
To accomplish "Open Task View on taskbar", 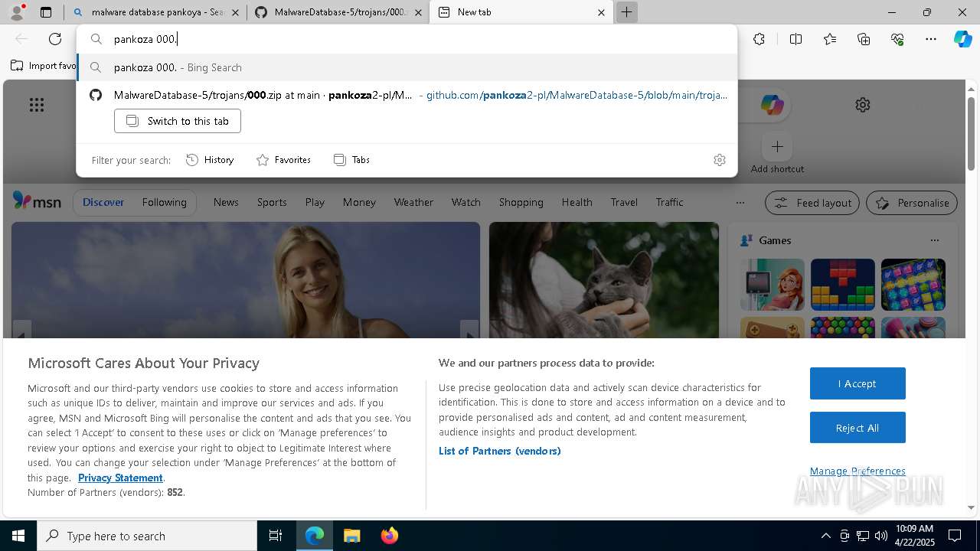I will 276,536.
